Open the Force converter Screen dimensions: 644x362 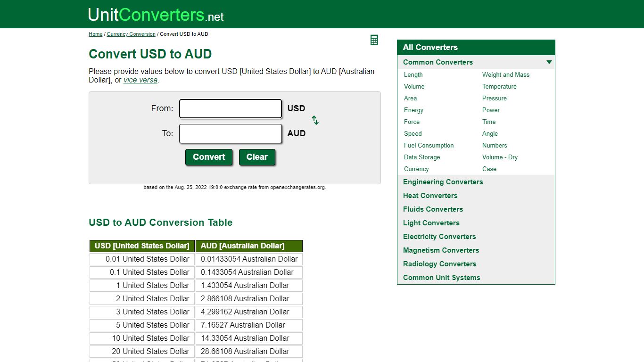[412, 122]
